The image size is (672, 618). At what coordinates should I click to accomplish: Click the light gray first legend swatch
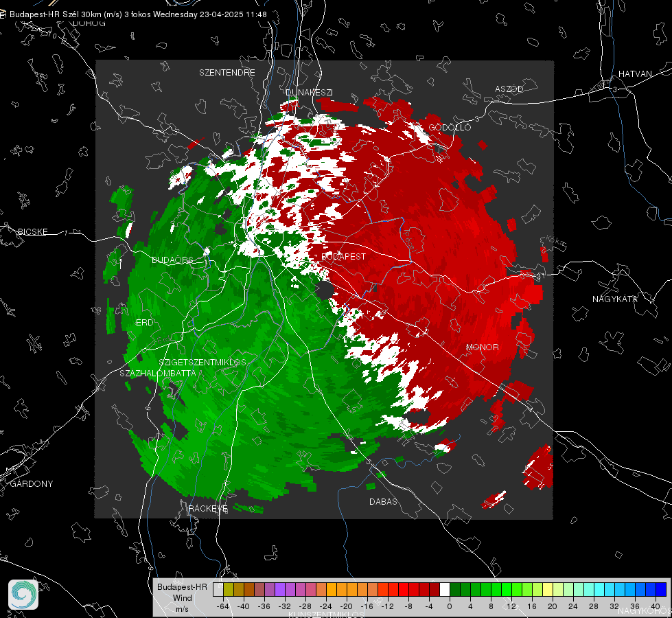[218, 590]
